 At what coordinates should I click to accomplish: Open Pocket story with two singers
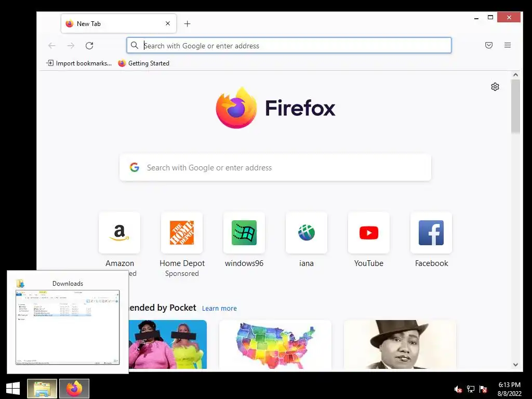[168, 344]
